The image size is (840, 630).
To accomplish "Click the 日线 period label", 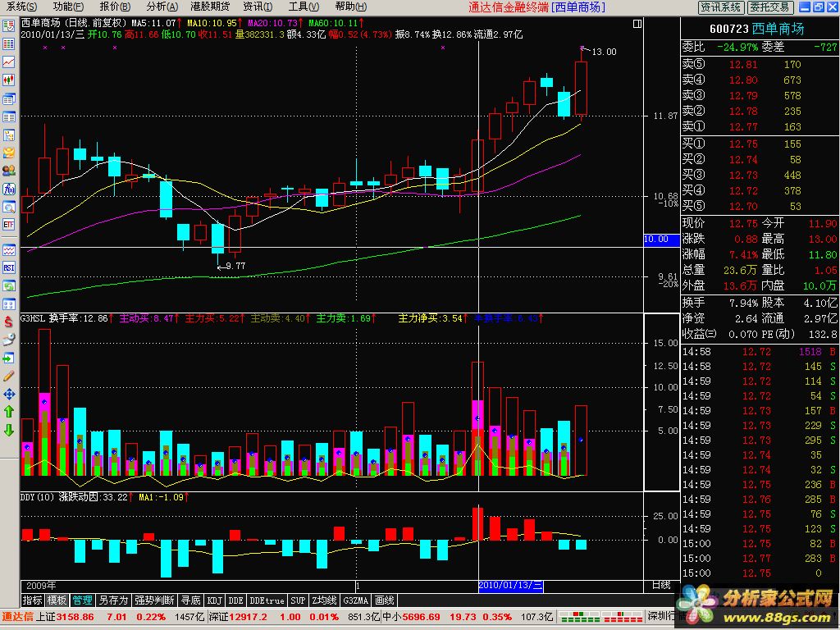I will pyautogui.click(x=661, y=585).
